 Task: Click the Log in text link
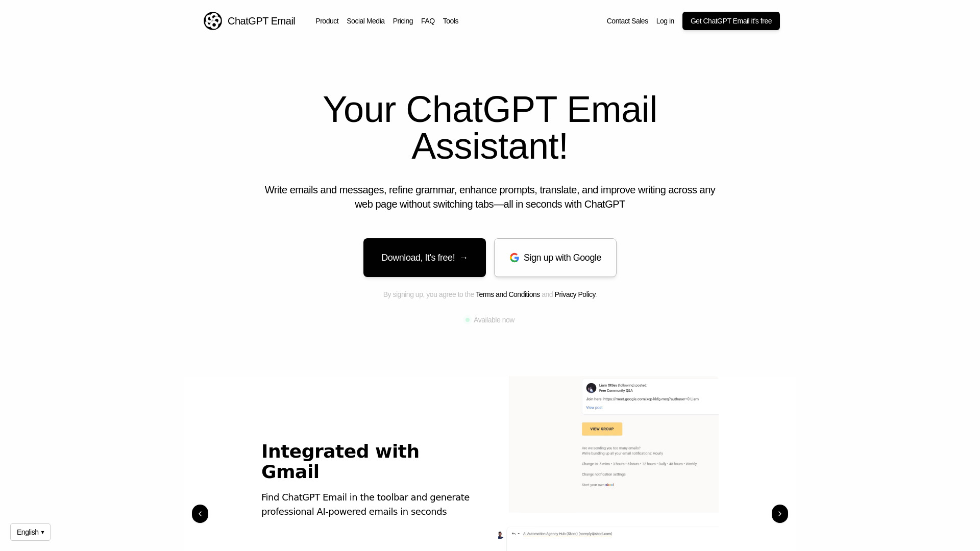click(665, 21)
